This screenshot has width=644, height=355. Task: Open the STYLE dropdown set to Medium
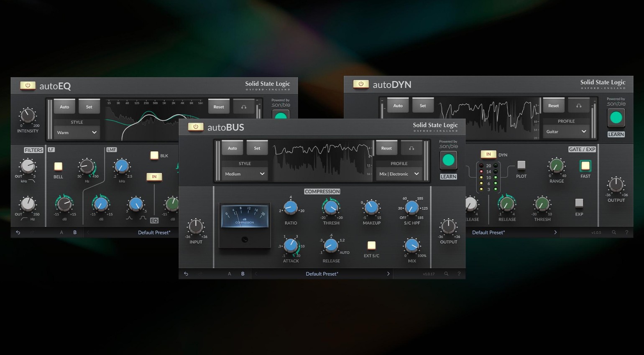pos(244,174)
